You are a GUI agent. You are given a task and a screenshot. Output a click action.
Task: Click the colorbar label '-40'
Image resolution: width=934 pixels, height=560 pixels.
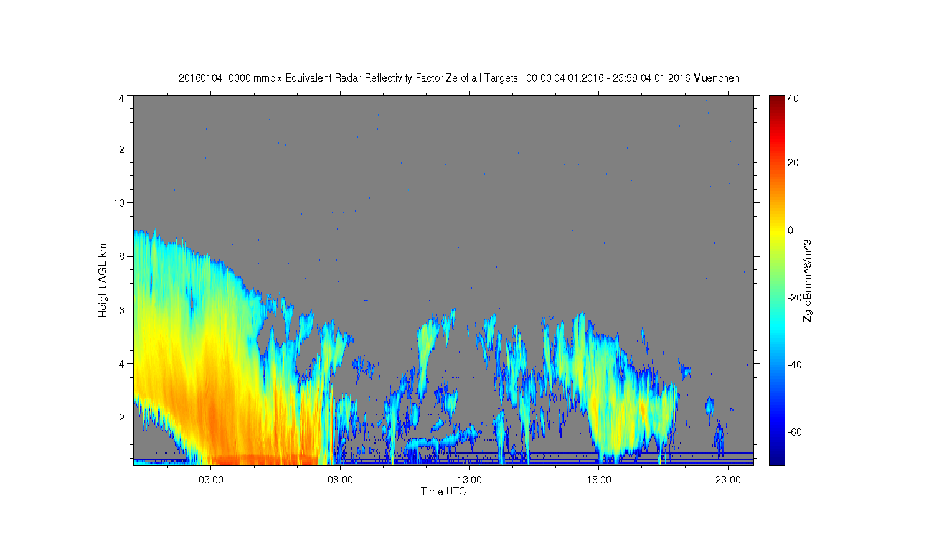pyautogui.click(x=795, y=365)
